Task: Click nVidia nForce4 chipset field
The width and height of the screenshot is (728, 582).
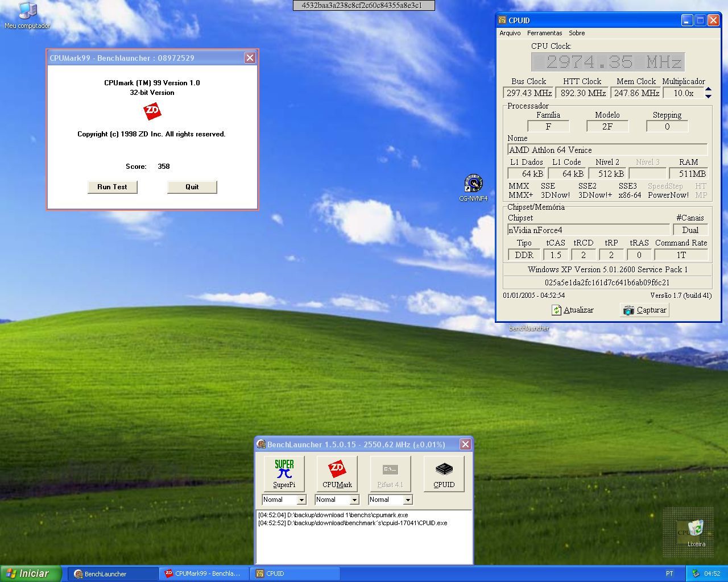Action: click(x=589, y=230)
